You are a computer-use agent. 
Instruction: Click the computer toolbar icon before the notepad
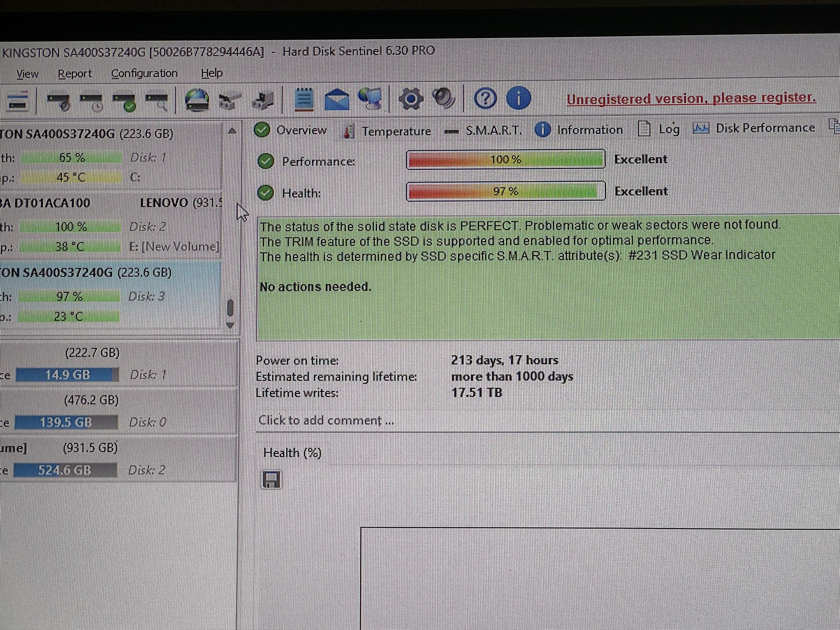coord(263,100)
